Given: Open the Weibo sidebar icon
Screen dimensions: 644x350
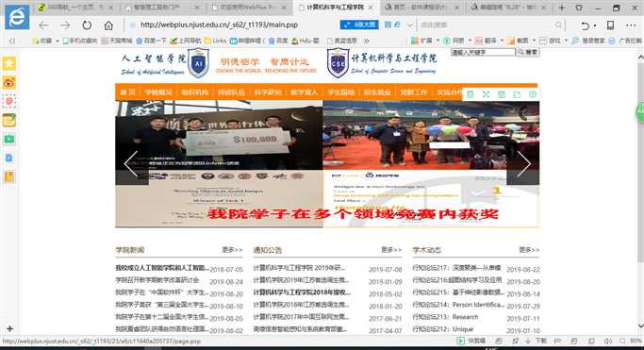Looking at the screenshot, I should pos(9,83).
